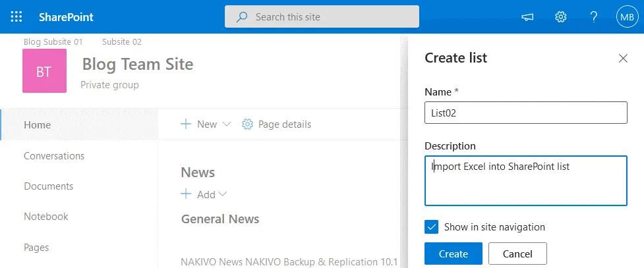Viewport: 644px width, 268px height.
Task: Click the BT site logo tile
Action: click(44, 71)
